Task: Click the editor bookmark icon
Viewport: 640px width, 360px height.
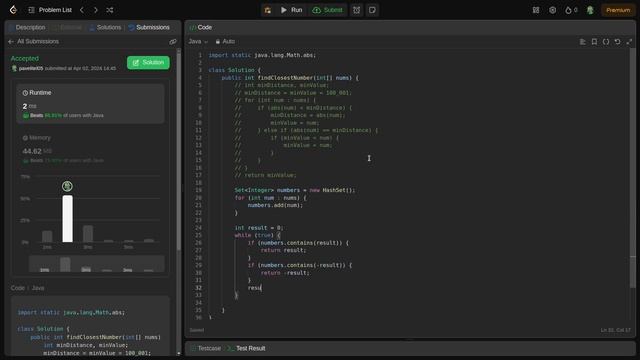Action: point(594,42)
